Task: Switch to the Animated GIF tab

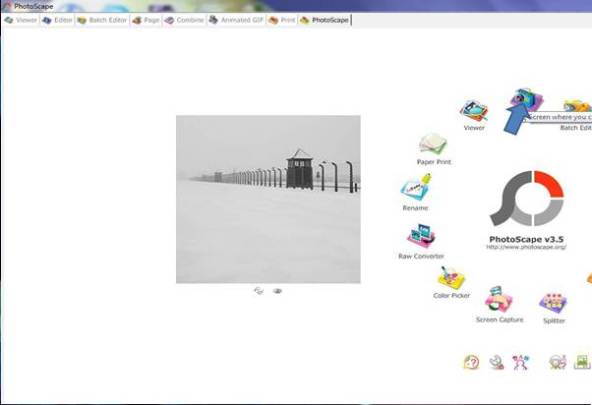Action: click(x=236, y=20)
